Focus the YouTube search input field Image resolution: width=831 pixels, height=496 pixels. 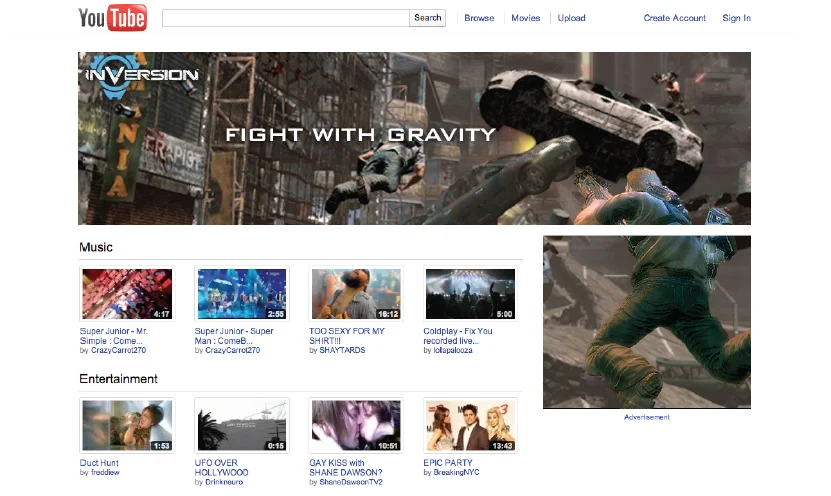click(286, 18)
